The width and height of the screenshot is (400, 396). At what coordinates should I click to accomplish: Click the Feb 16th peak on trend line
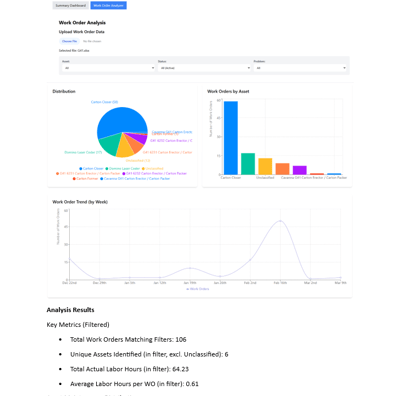(280, 221)
